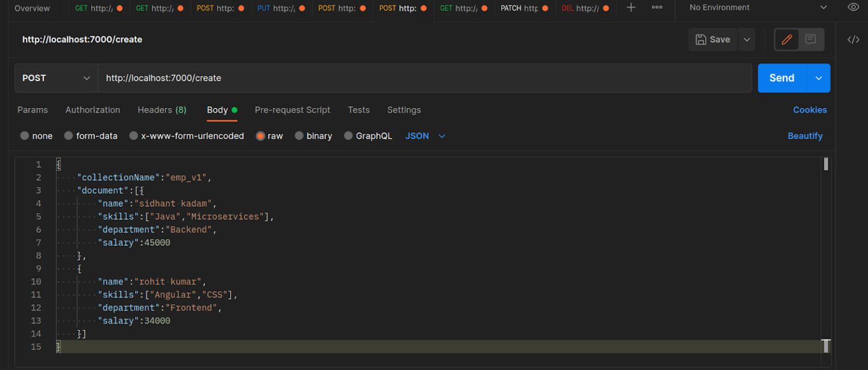
Task: Open the Cookies manager
Action: point(810,110)
